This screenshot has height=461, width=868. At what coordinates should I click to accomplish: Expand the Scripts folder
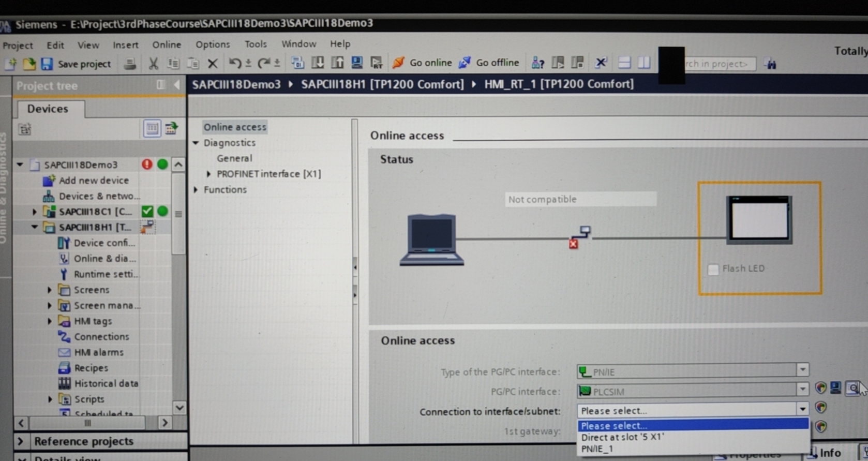[x=50, y=399]
